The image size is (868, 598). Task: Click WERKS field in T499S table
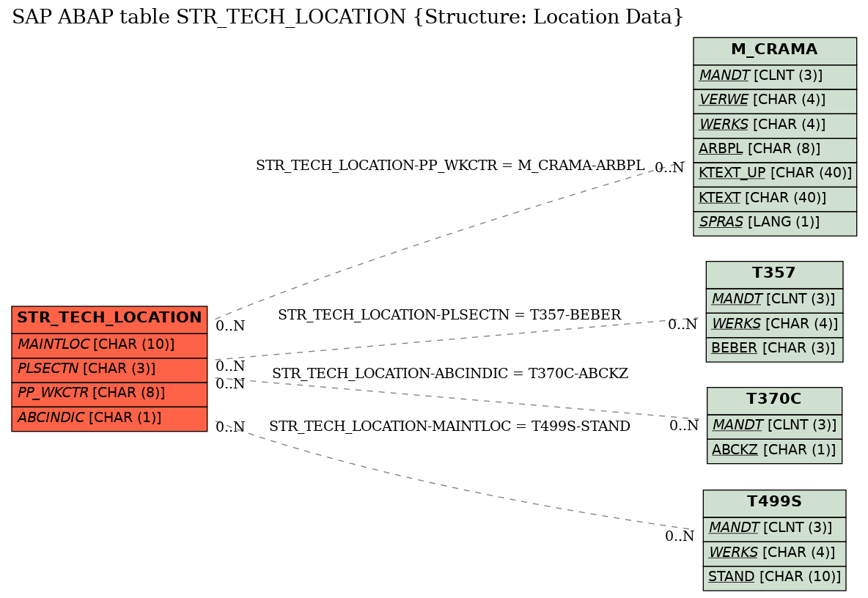pos(774,554)
